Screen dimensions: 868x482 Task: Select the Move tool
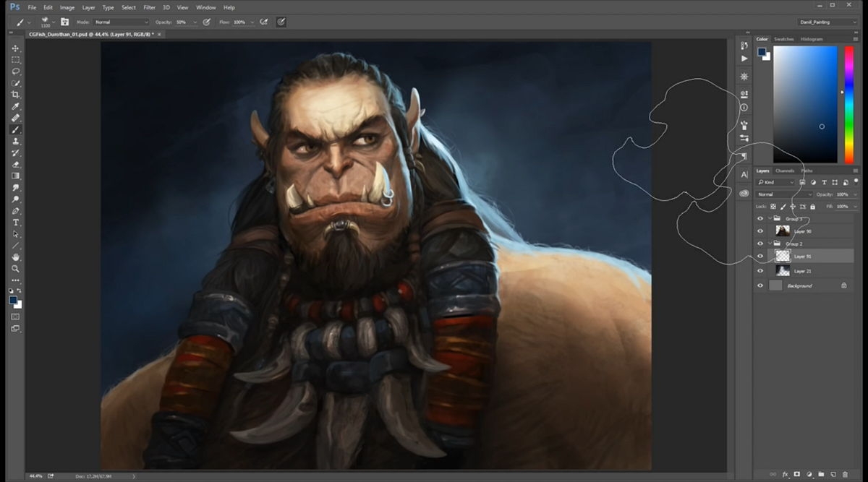16,48
